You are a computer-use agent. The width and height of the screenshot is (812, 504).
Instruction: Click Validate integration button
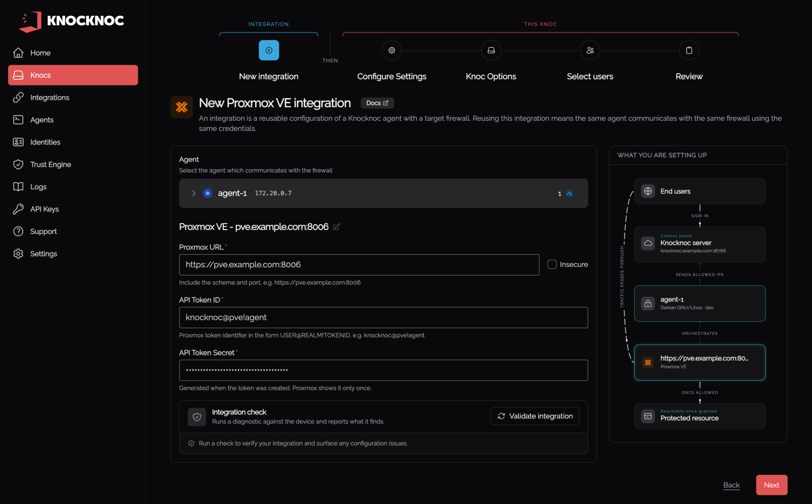[535, 416]
